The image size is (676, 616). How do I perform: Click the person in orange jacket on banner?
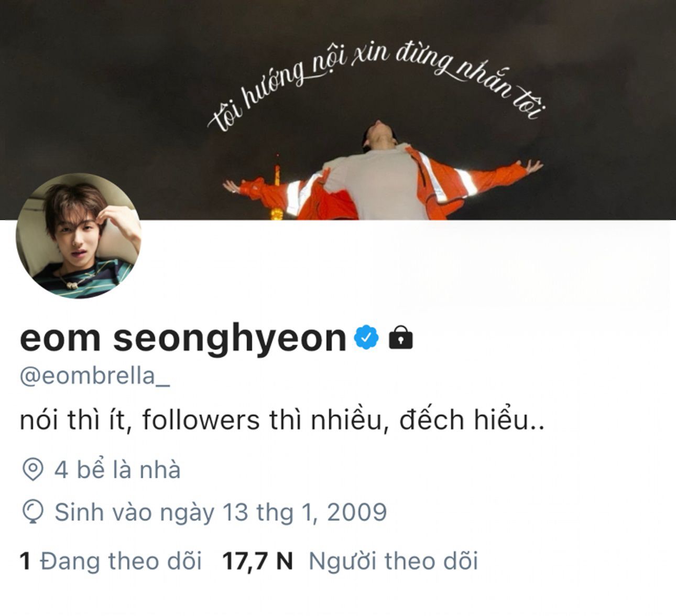383,173
